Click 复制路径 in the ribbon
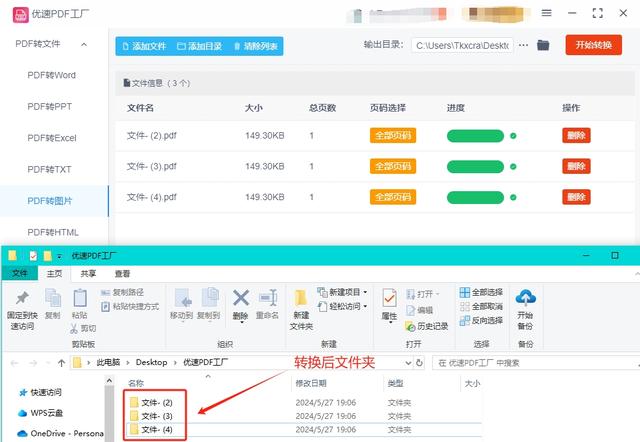The image size is (640, 442). click(x=122, y=292)
